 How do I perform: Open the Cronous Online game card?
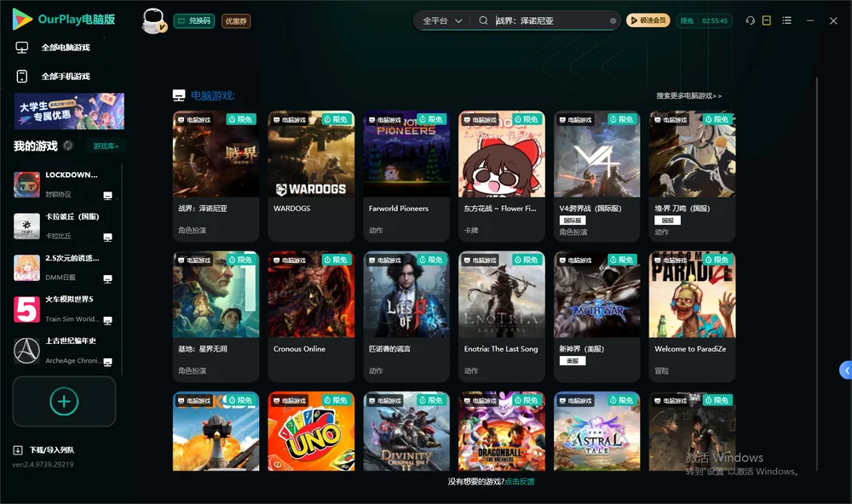[311, 317]
